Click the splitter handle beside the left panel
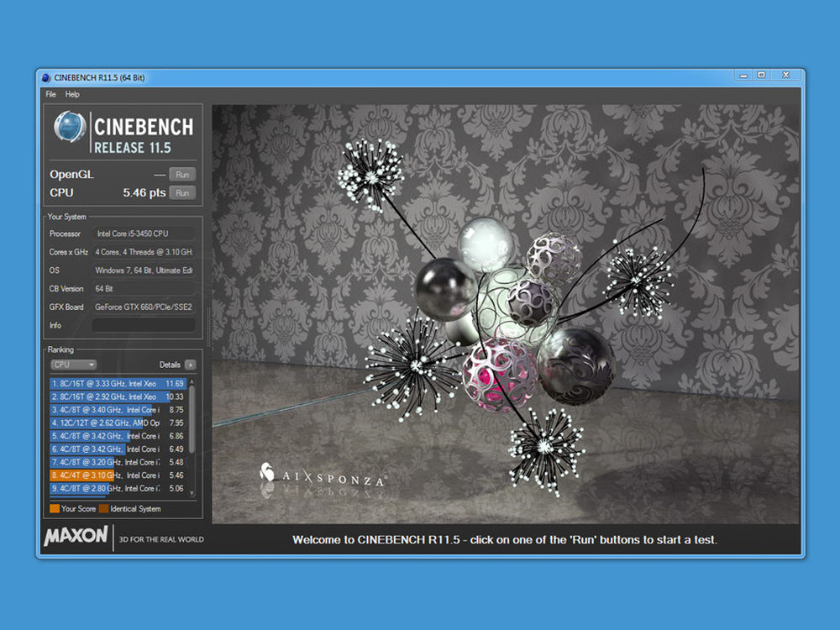This screenshot has width=840, height=630. pos(207,327)
